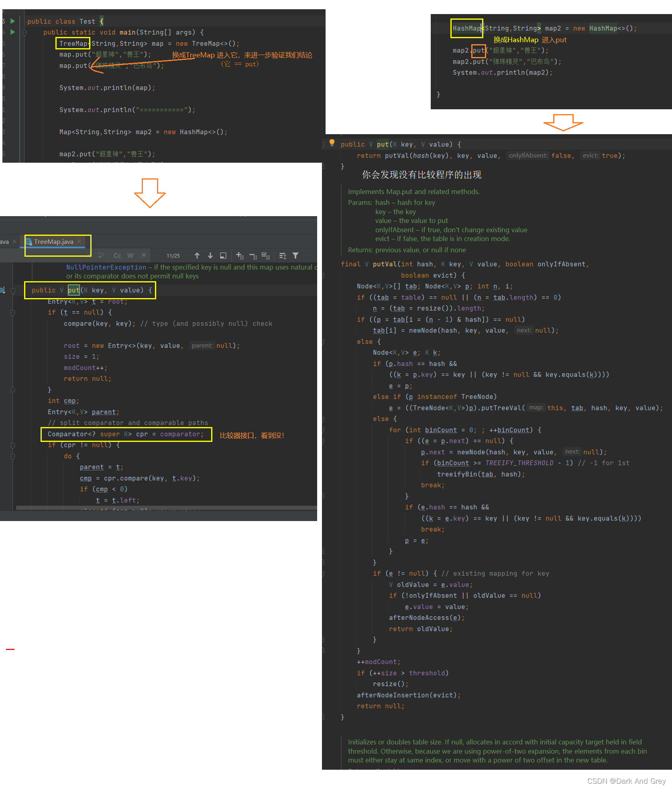Unselect occurrence icon in search bar
The image size is (672, 789).
tap(253, 256)
